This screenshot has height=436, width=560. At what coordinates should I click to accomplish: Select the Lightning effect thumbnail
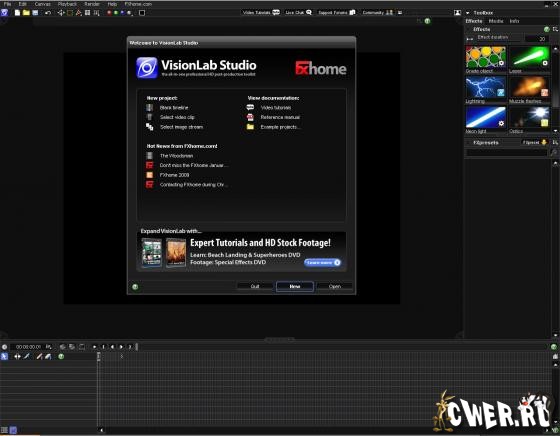coord(485,87)
